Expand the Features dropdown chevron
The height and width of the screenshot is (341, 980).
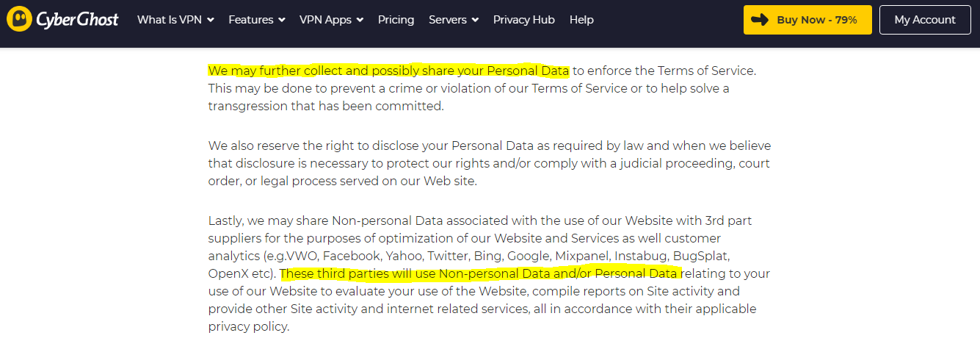tap(281, 20)
